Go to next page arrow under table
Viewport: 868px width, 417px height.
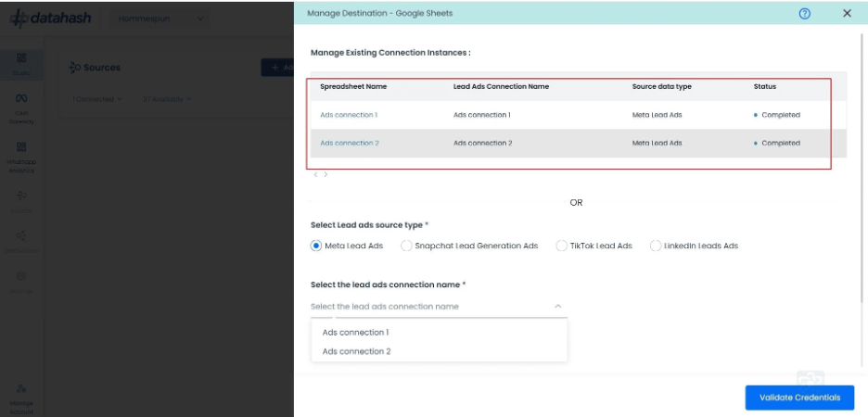click(x=325, y=174)
